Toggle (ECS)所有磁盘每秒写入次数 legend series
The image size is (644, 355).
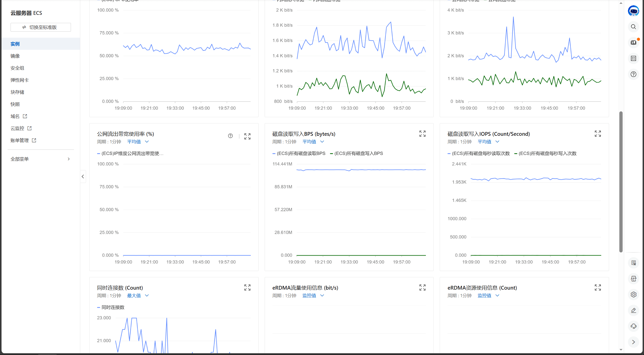click(x=547, y=154)
